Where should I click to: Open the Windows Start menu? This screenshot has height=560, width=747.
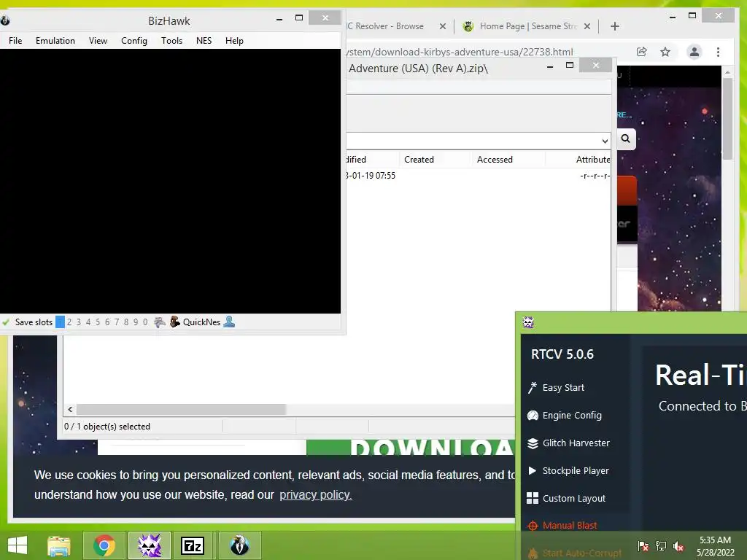(18, 545)
